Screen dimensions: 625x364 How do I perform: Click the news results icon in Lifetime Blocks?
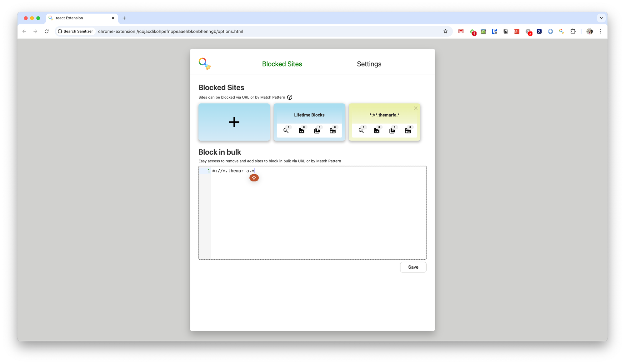332,131
